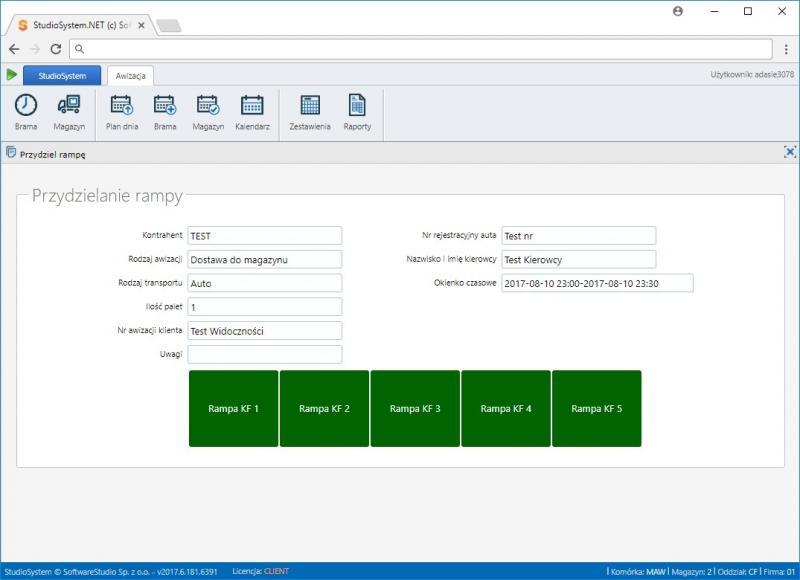Click the Przydziel rampę panel icon
Image resolution: width=800 pixels, height=580 pixels.
(11, 152)
